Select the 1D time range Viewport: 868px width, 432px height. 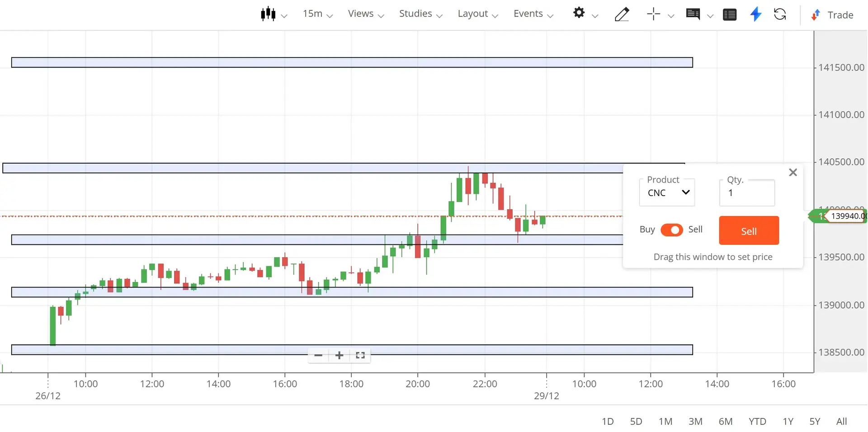tap(608, 421)
